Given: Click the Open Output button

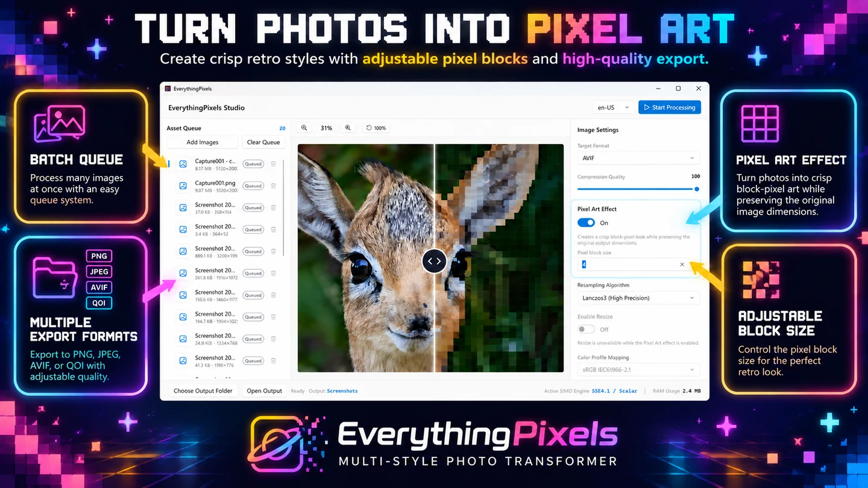Looking at the screenshot, I should pos(264,391).
